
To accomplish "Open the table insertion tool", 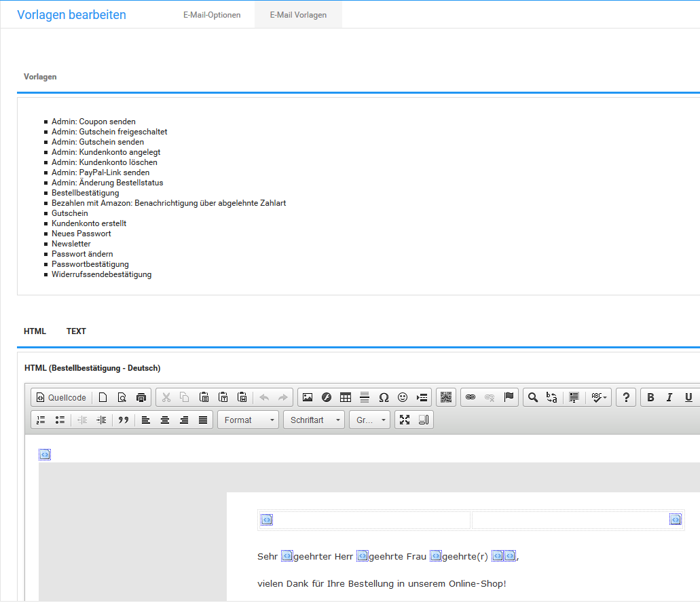I will pos(345,397).
